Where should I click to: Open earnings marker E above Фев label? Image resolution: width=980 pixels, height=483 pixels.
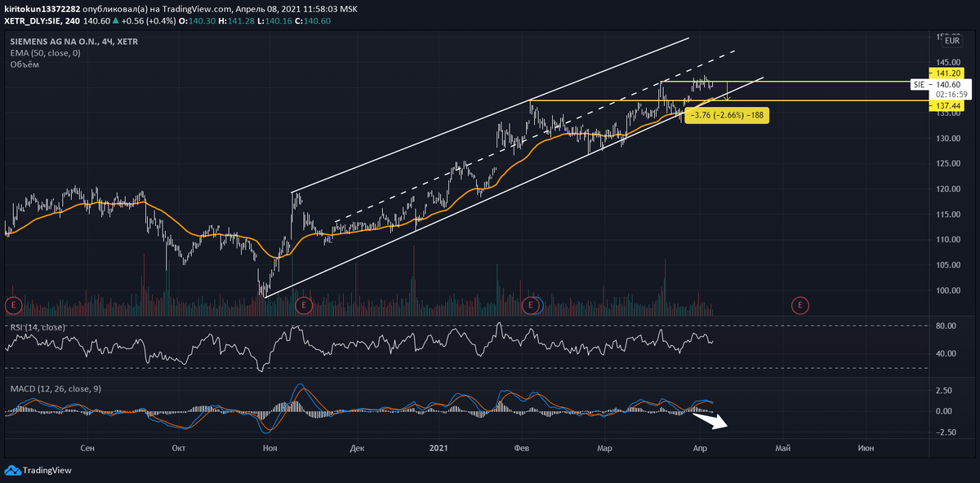click(531, 305)
